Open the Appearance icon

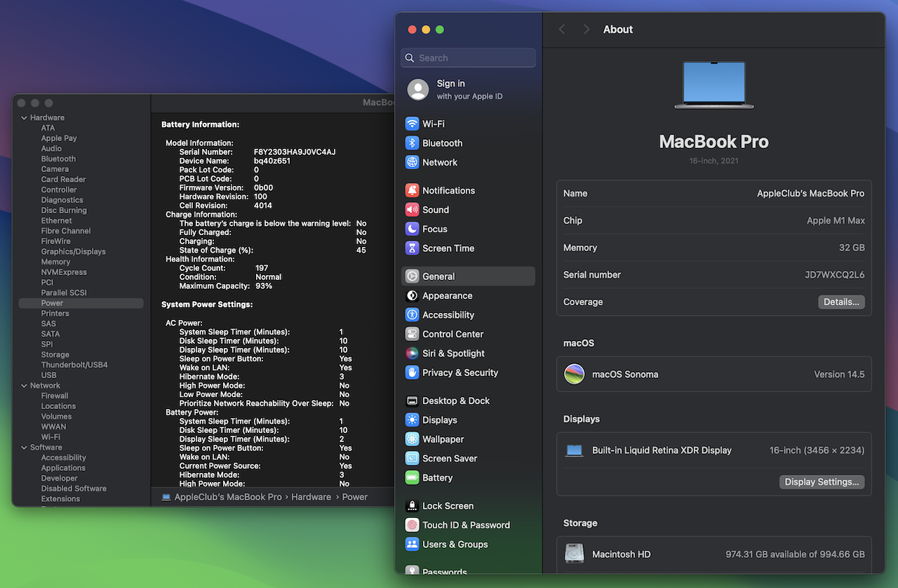[x=412, y=295]
